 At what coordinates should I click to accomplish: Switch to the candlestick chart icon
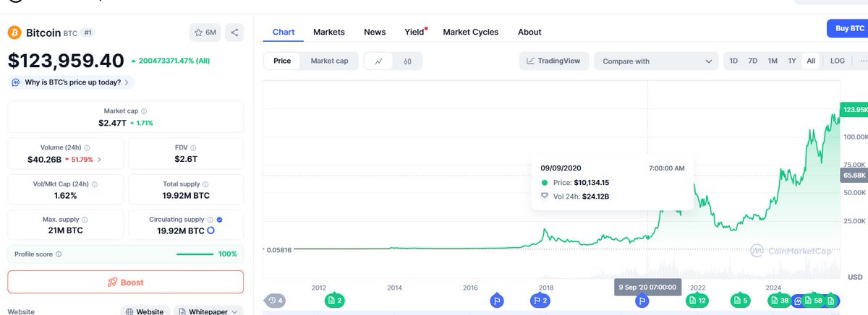tap(407, 61)
